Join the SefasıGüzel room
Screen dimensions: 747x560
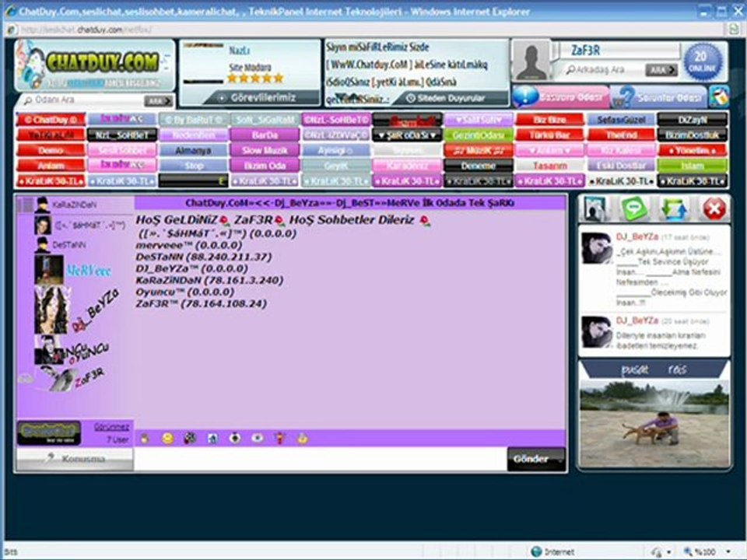[x=621, y=120]
